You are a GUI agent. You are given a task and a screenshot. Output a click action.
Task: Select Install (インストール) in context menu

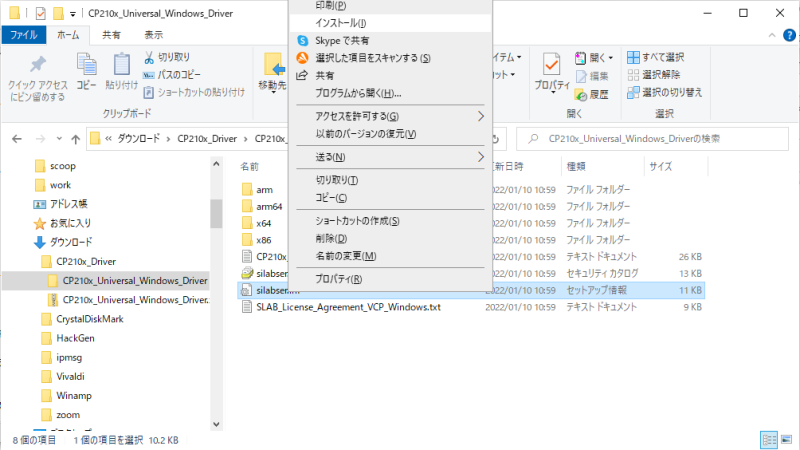coord(390,23)
